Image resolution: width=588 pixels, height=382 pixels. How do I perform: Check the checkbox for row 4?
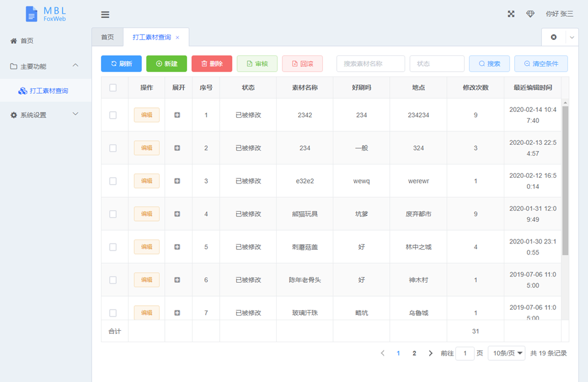[x=113, y=214]
